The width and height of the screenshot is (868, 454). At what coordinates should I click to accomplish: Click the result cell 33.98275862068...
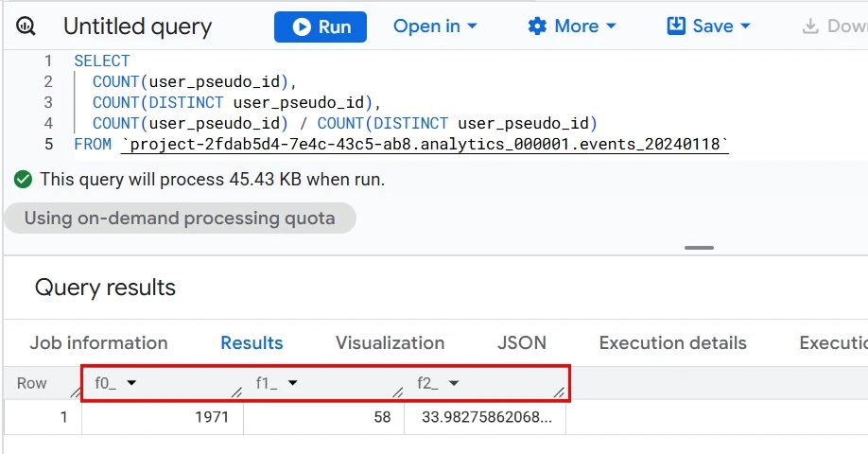coord(485,417)
